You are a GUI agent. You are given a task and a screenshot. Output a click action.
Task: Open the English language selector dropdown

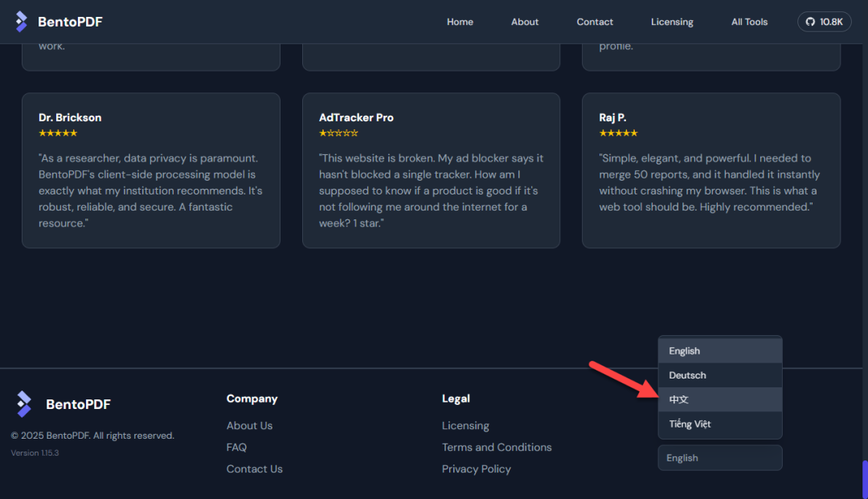(x=719, y=458)
